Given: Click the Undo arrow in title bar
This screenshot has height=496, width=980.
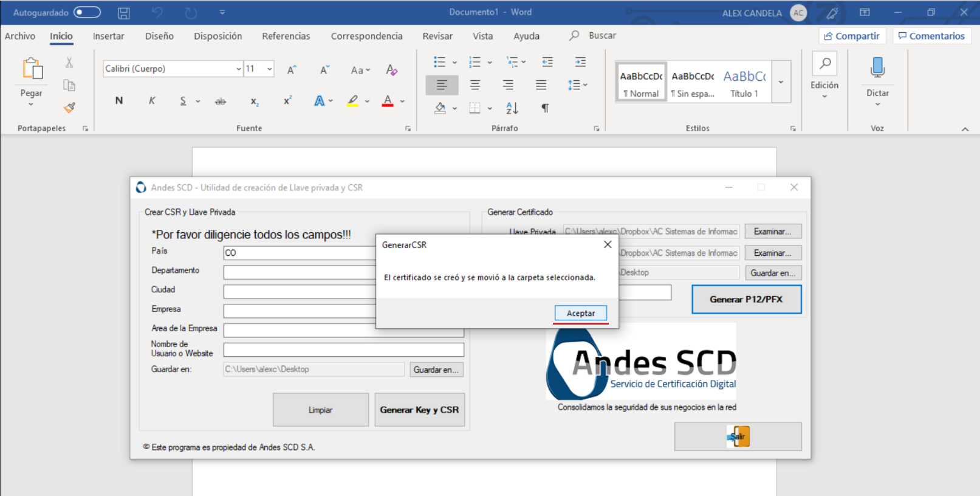Looking at the screenshot, I should pos(157,13).
